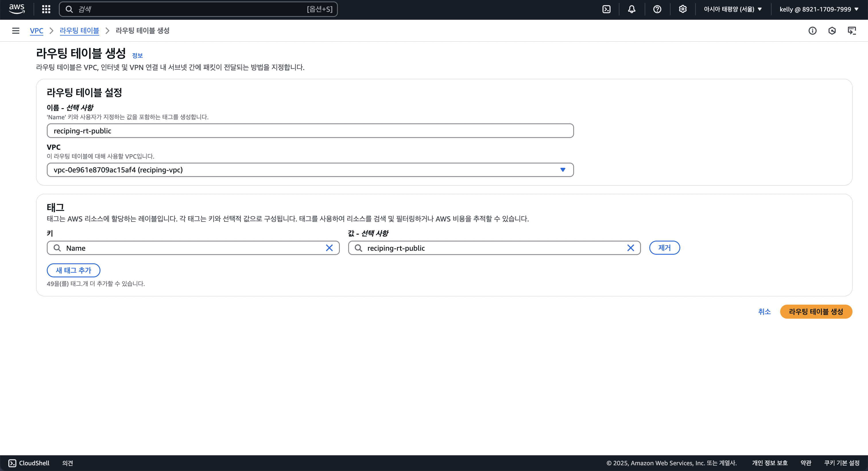Go to VPC breadcrumb link
Screen dimensions: 868x471
(x=36, y=31)
